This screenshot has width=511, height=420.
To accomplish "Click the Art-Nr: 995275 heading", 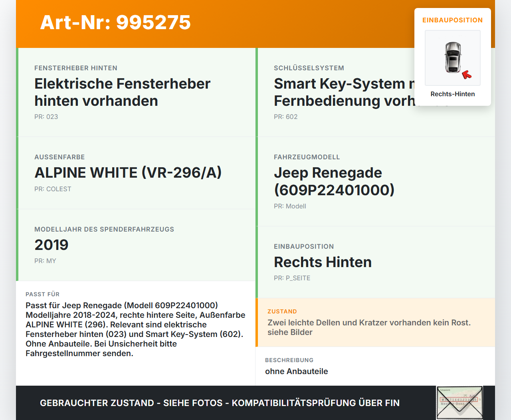I will [x=115, y=22].
